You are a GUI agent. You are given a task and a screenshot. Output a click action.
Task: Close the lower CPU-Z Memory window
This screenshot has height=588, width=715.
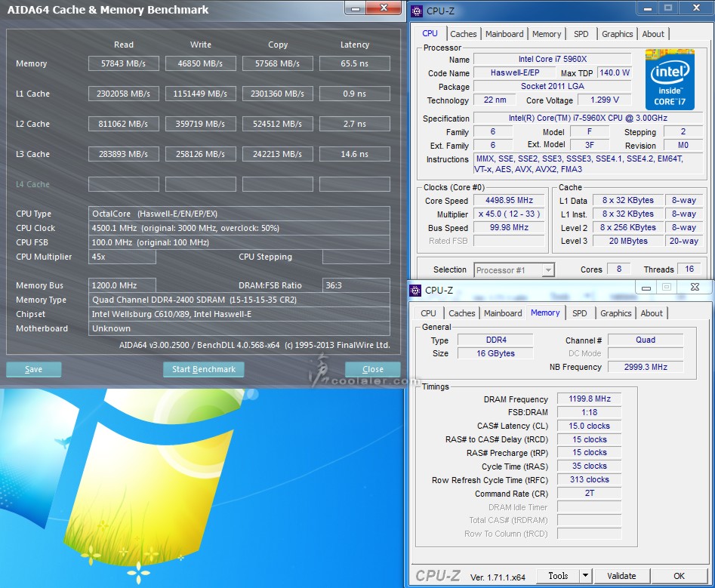coord(695,287)
